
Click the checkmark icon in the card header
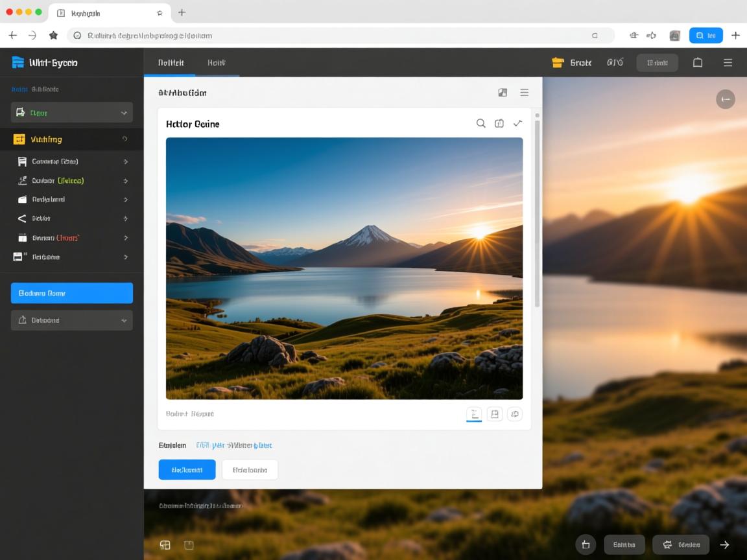(x=517, y=123)
